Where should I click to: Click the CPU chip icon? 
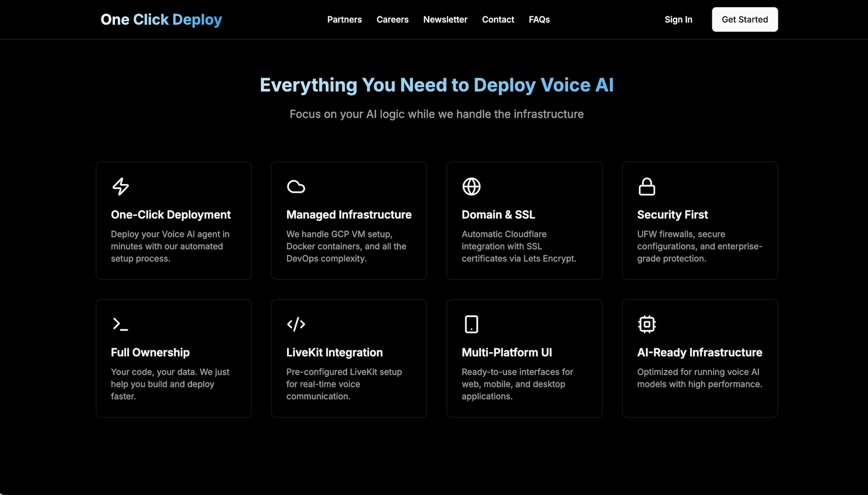[647, 324]
